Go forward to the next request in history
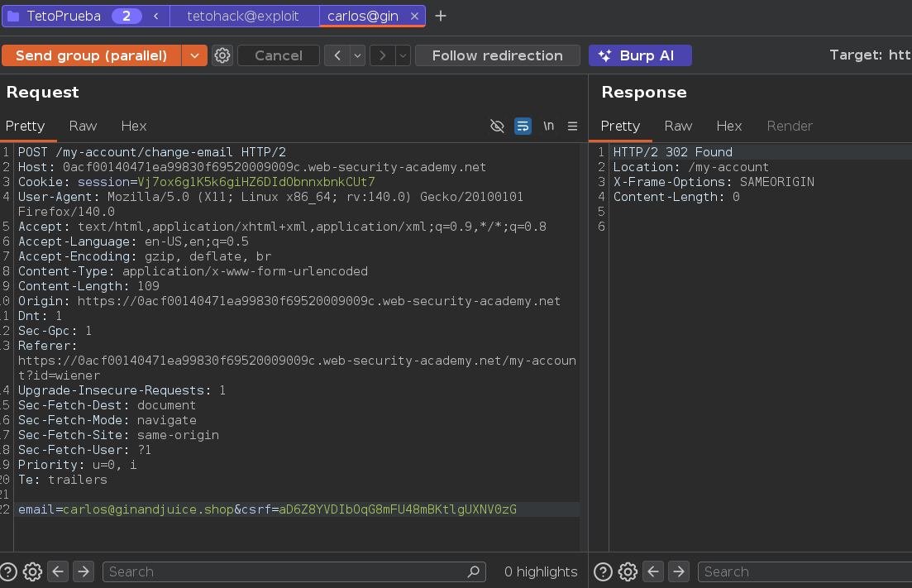Screen dimensions: 912x588 tap(382, 56)
